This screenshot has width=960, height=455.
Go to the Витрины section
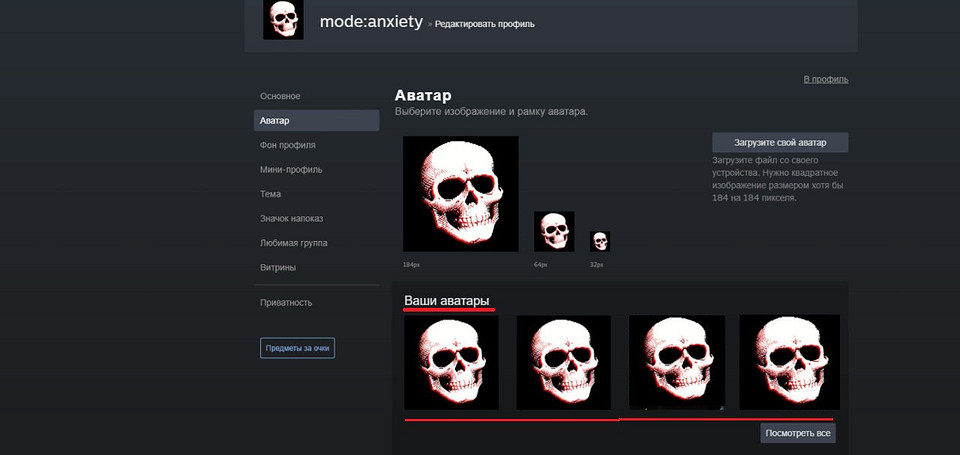tap(278, 268)
